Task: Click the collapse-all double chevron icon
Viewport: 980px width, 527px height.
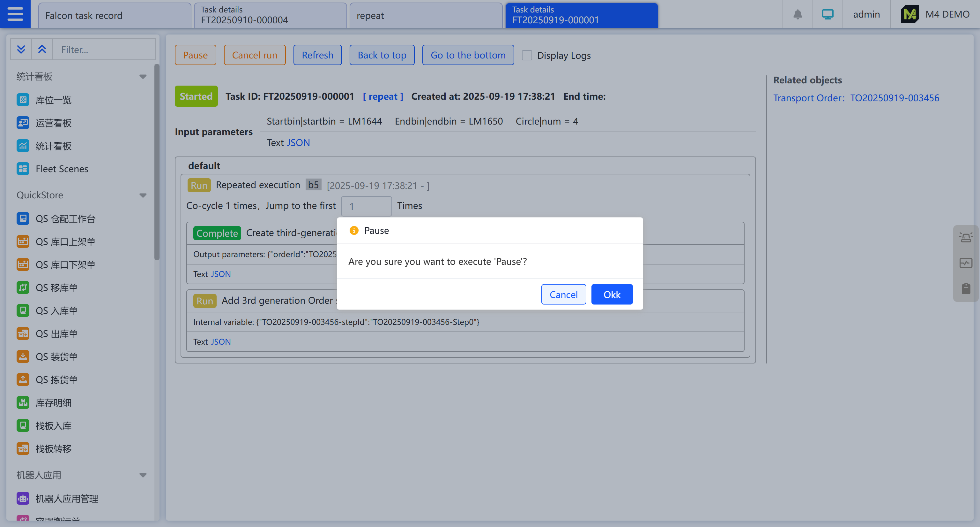Action: click(x=42, y=50)
